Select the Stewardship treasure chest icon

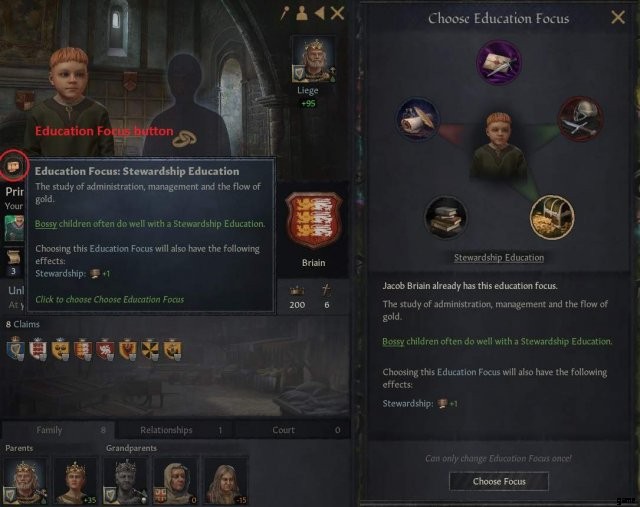tap(552, 217)
